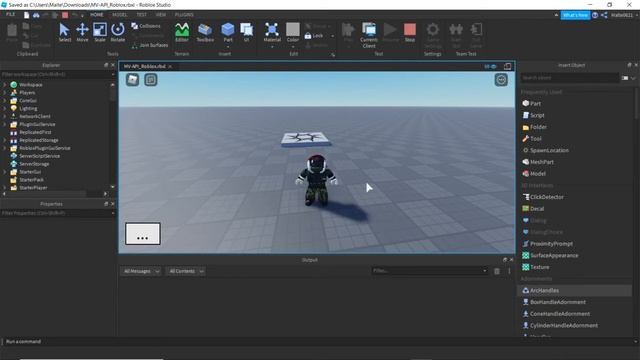This screenshot has width=640, height=360.
Task: Open the Toolbox panel
Action: (205, 32)
